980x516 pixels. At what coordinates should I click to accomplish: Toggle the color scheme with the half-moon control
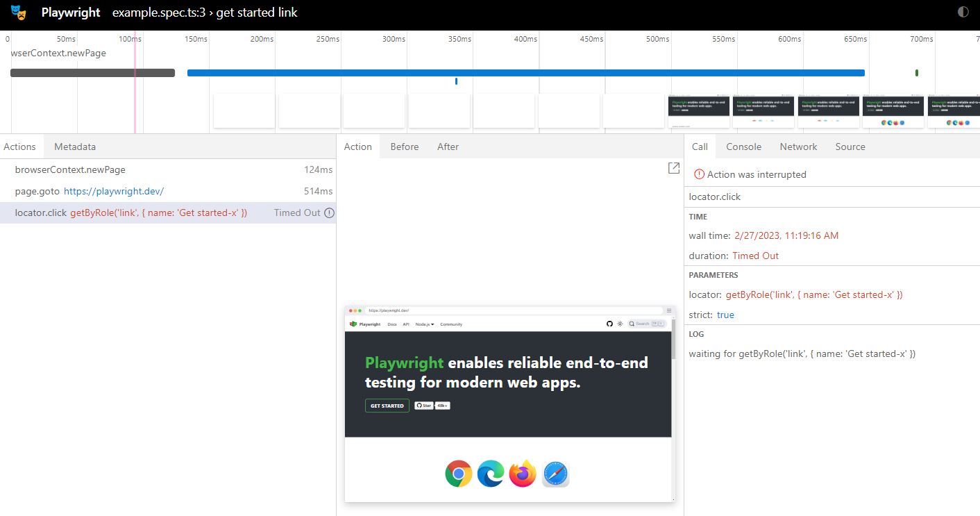point(964,12)
